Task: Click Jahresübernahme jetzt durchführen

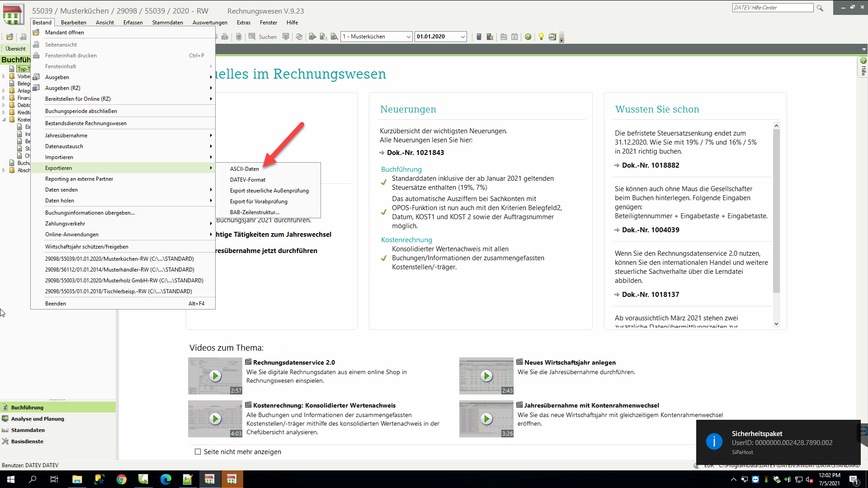Action: 266,250
